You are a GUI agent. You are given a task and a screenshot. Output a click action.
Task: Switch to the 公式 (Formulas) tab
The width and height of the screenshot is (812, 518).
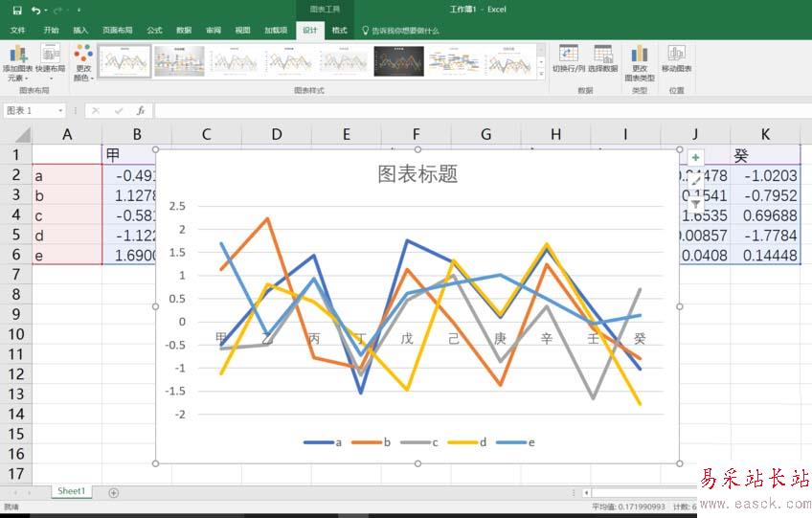[x=154, y=31]
